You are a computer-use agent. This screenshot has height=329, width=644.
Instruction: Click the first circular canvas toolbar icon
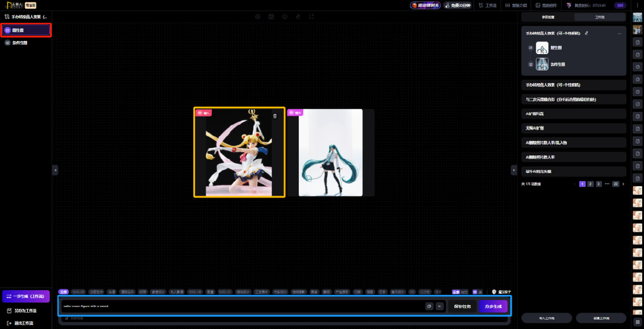[x=258, y=16]
